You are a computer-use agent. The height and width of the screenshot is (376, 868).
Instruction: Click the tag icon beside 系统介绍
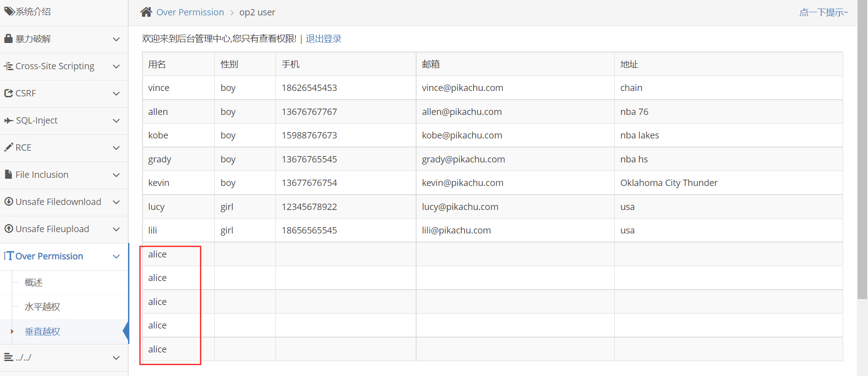(9, 11)
